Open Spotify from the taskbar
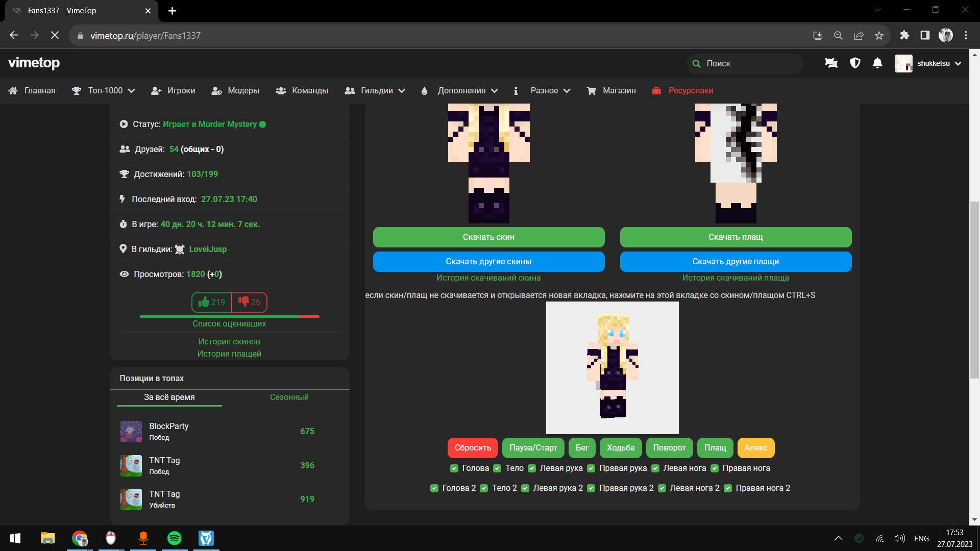980x551 pixels. point(175,538)
